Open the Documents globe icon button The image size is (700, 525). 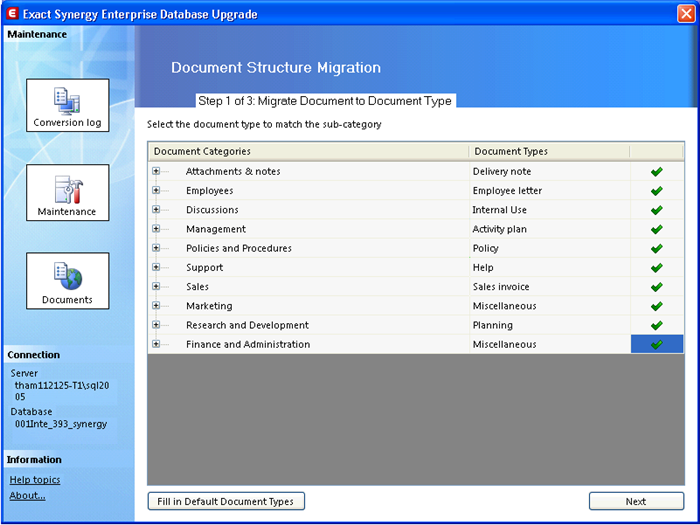tap(67, 281)
